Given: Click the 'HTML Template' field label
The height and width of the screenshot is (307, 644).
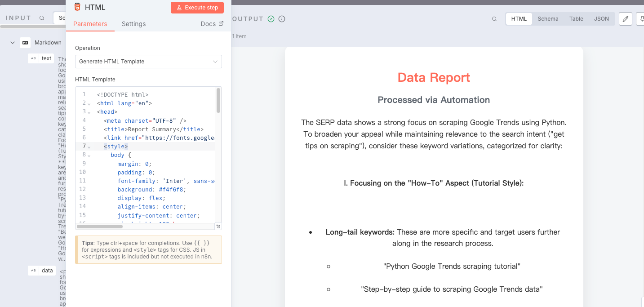Looking at the screenshot, I should pos(95,80).
